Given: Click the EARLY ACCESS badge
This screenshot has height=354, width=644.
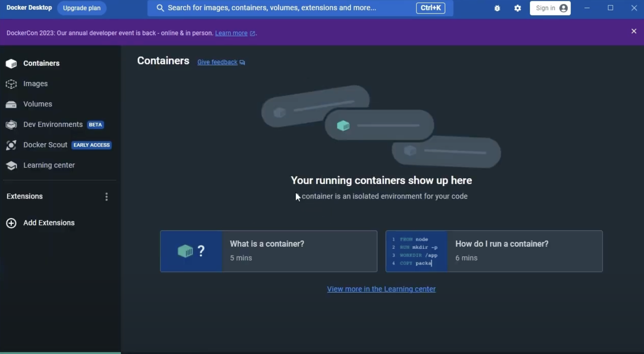Looking at the screenshot, I should click(91, 145).
